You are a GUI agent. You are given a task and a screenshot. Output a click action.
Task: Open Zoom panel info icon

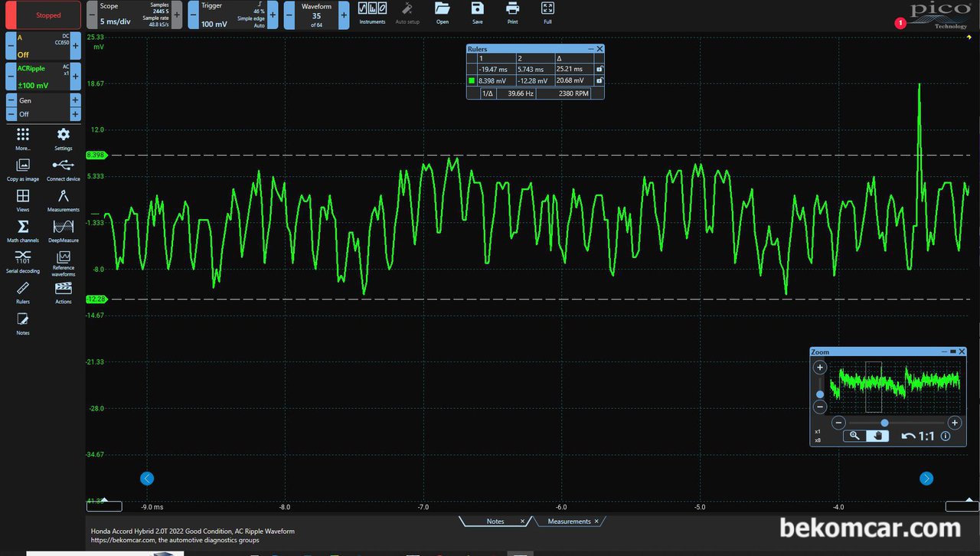pyautogui.click(x=946, y=436)
